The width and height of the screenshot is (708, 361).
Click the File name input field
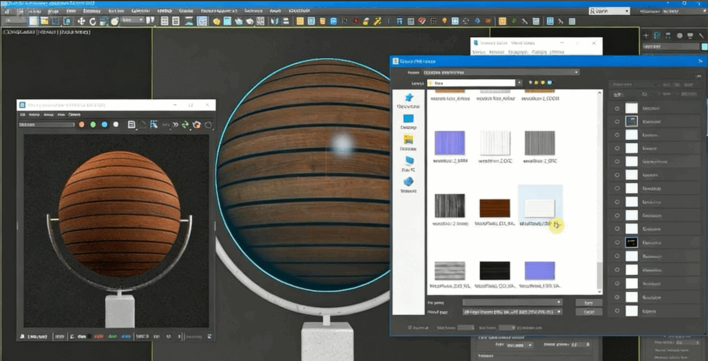pos(512,302)
